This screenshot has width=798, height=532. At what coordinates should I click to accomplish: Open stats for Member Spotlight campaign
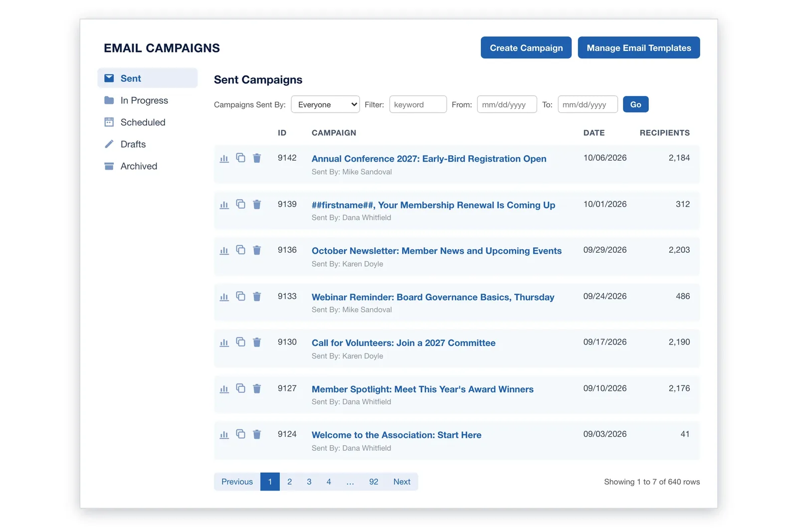[x=224, y=389]
